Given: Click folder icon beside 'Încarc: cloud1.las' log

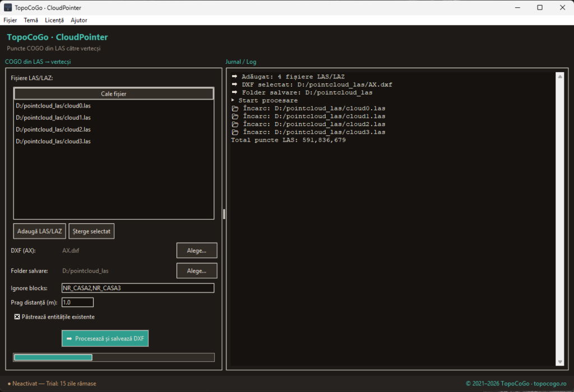Looking at the screenshot, I should point(235,116).
